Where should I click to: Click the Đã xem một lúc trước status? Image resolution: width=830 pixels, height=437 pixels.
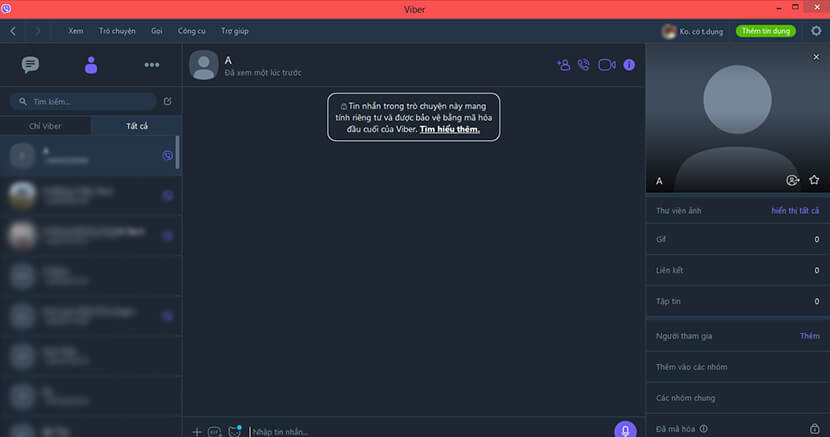coord(263,72)
